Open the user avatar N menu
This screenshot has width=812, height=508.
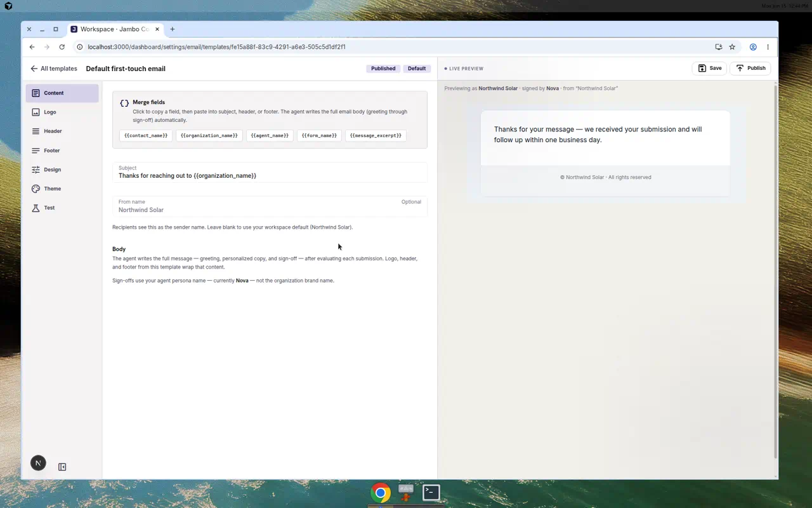coord(38,463)
